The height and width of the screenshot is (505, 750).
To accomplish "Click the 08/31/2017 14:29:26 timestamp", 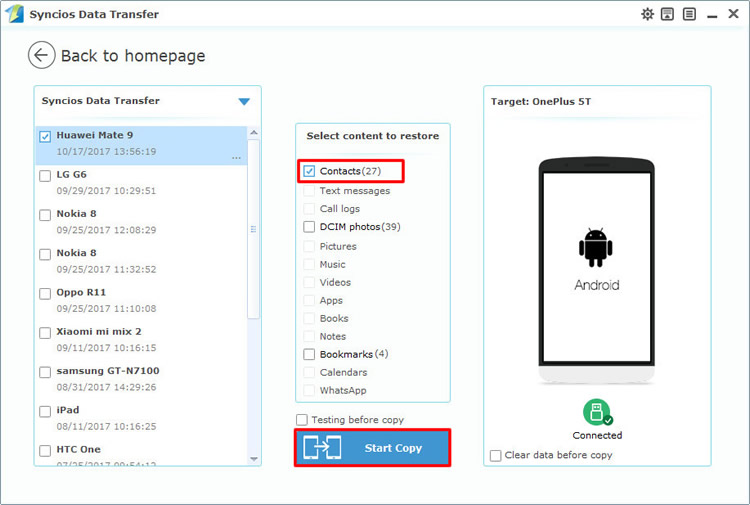I will pyautogui.click(x=106, y=387).
